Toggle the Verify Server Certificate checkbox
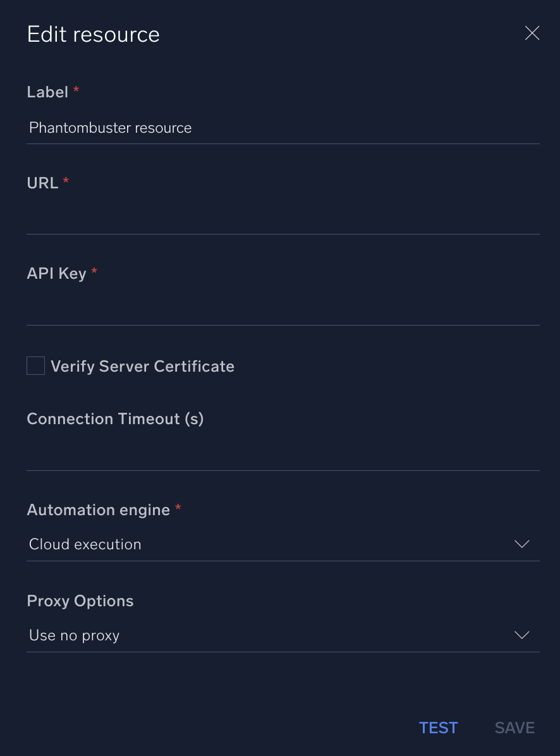The image size is (560, 756). [35, 365]
